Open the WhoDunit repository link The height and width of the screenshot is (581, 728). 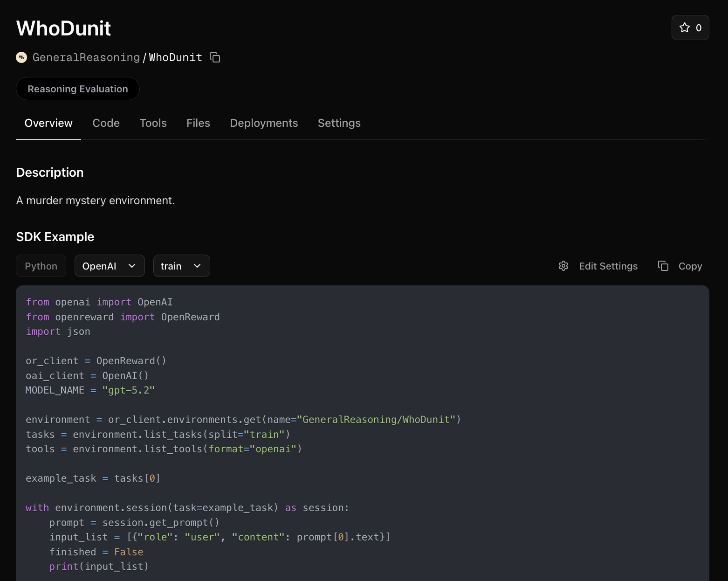click(175, 57)
